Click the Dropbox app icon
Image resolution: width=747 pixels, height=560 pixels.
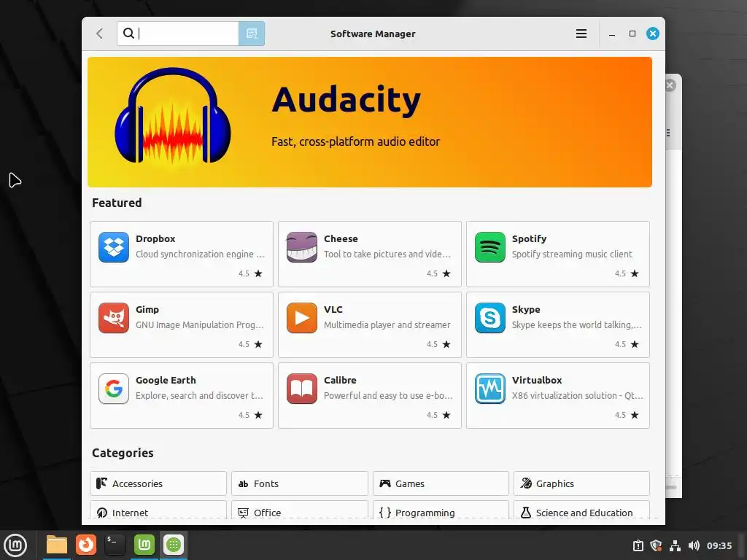pyautogui.click(x=114, y=247)
